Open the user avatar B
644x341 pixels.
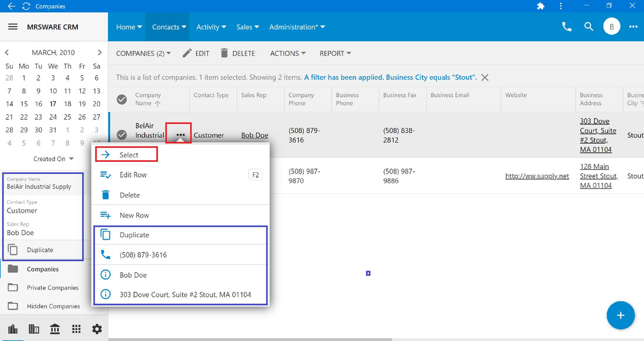pos(612,27)
